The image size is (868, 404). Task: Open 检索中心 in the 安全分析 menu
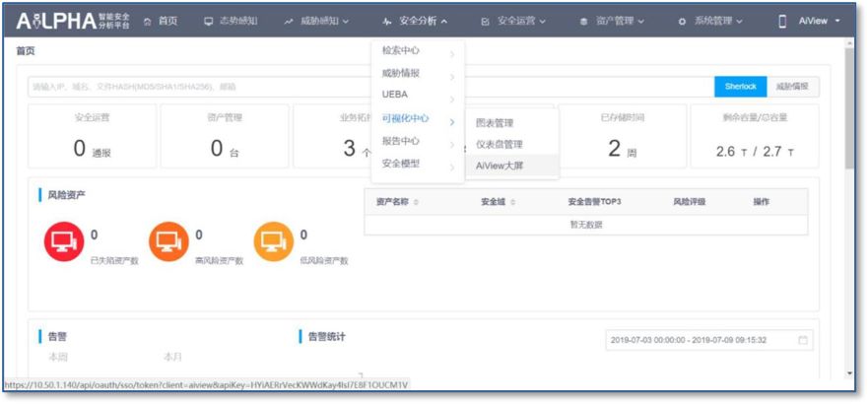[400, 49]
